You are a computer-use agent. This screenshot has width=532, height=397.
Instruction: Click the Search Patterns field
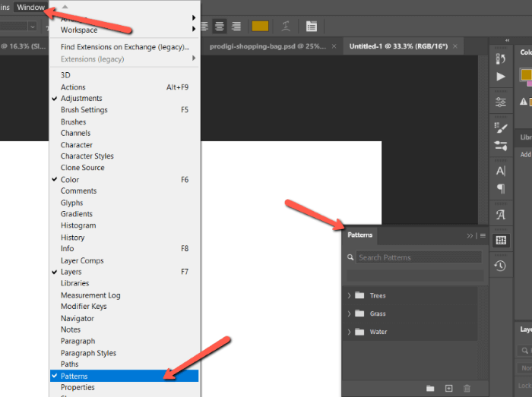418,257
